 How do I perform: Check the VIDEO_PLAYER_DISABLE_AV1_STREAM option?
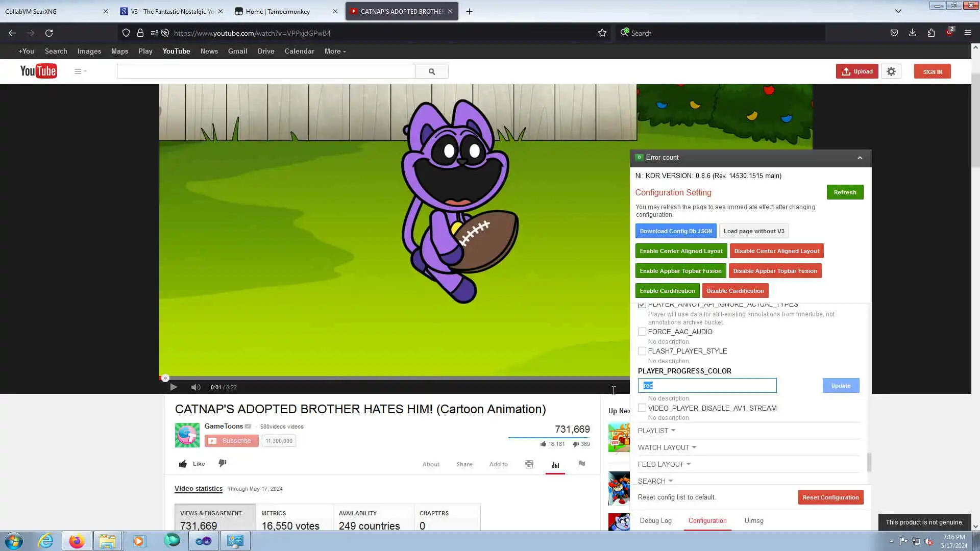coord(642,408)
